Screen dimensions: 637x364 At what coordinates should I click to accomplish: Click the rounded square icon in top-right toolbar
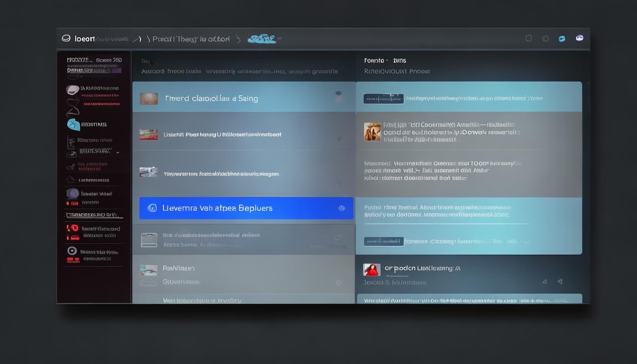tap(528, 38)
